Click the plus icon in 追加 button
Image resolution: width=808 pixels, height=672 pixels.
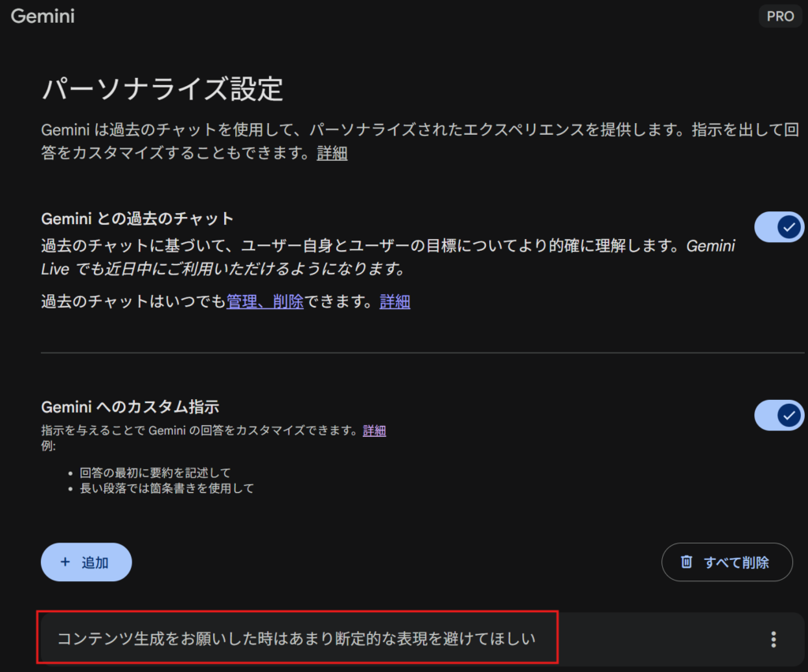(65, 562)
